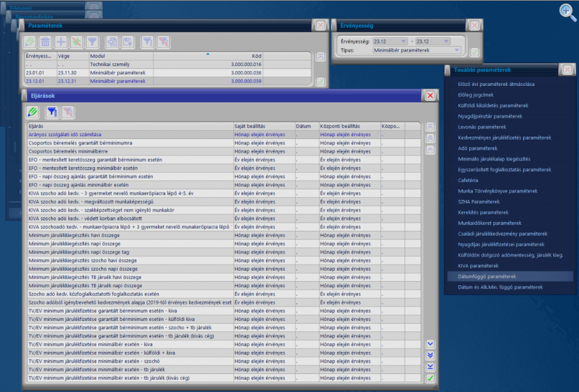579x392 pixels.
Task: Confirm Érvényesség with the green checkmark
Action: [x=474, y=52]
